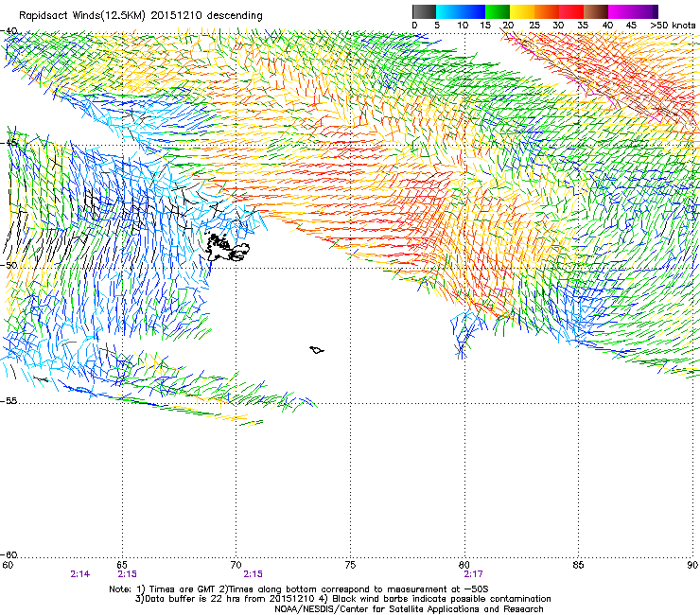Click the red 30-35 knots legend swatch

pyautogui.click(x=571, y=11)
